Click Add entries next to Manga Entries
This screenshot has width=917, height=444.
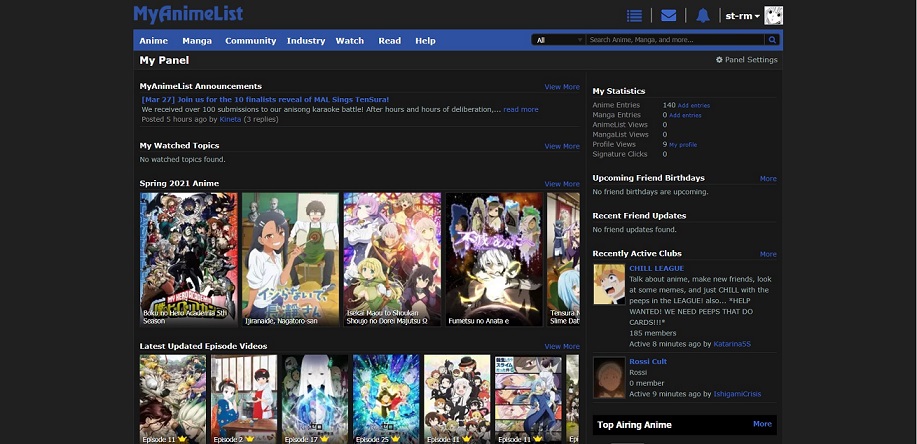(x=685, y=115)
